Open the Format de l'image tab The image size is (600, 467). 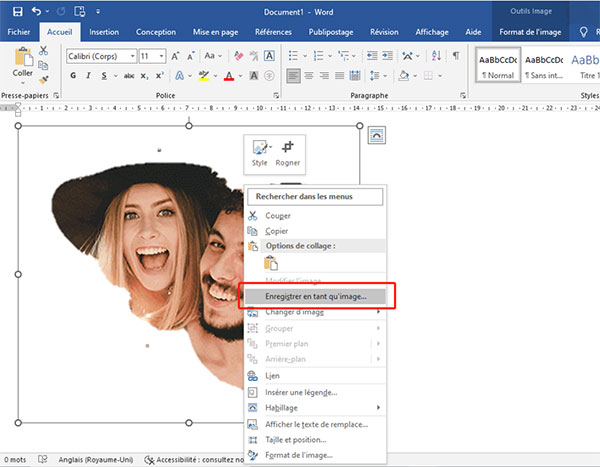click(x=528, y=32)
